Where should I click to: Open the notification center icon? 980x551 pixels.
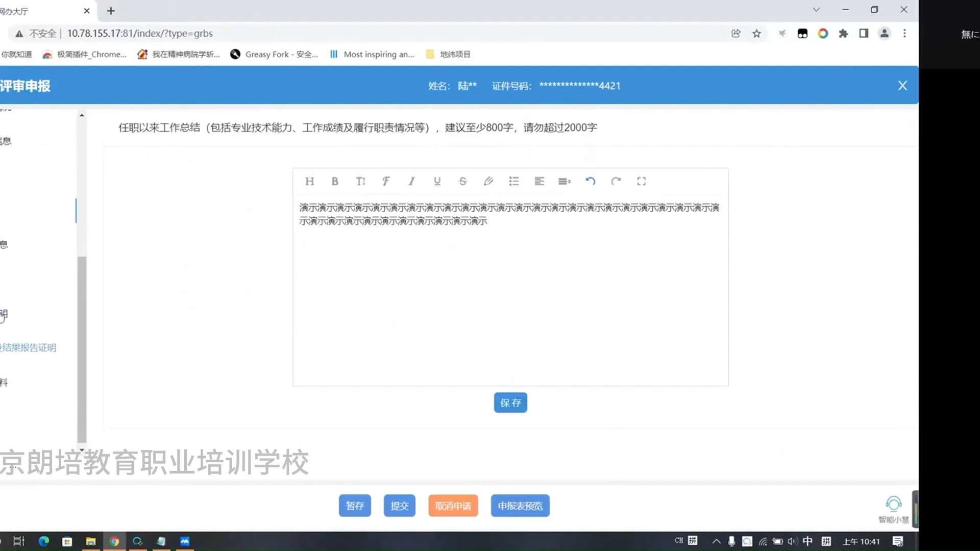coord(898,541)
